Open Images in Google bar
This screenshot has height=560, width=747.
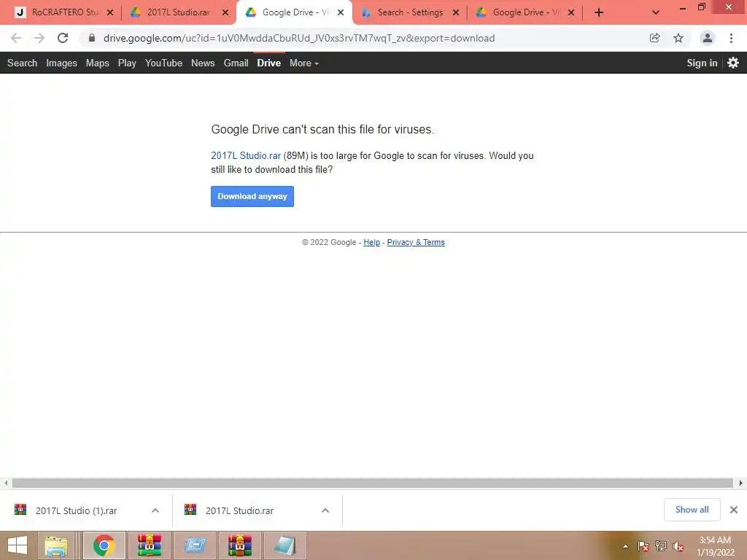click(61, 63)
